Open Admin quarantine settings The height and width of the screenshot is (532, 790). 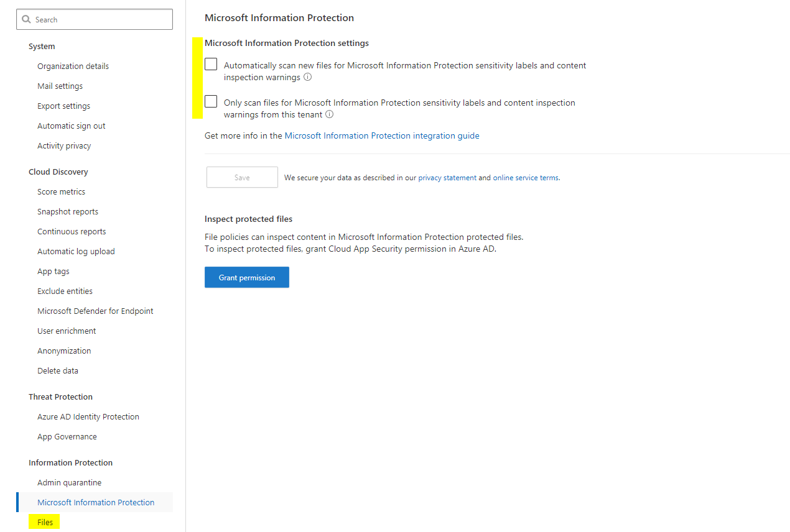click(x=69, y=483)
